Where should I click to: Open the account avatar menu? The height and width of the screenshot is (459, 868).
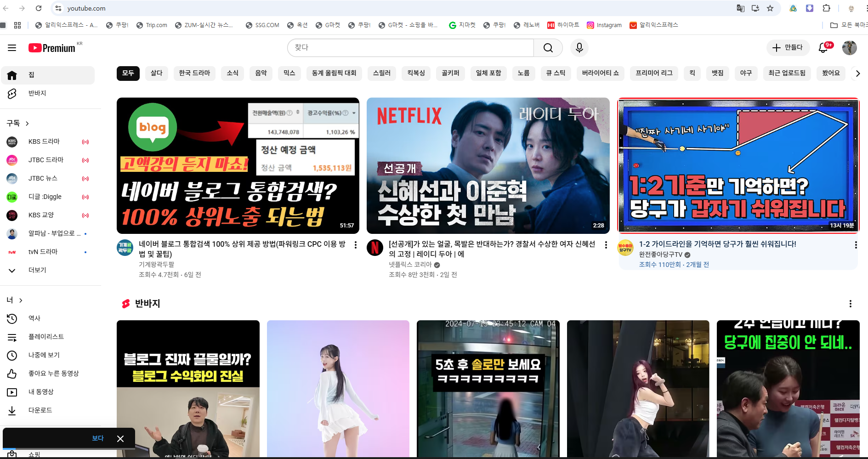(849, 48)
